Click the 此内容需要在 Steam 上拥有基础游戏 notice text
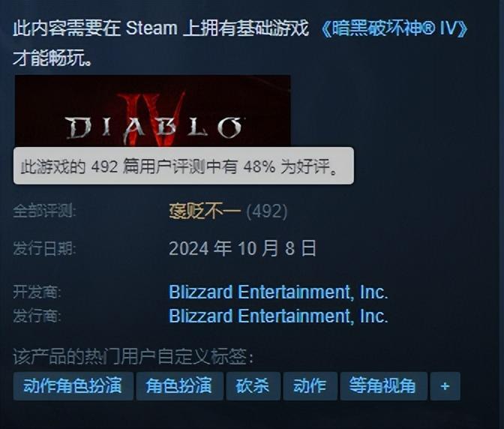504x429 pixels. tap(160, 28)
